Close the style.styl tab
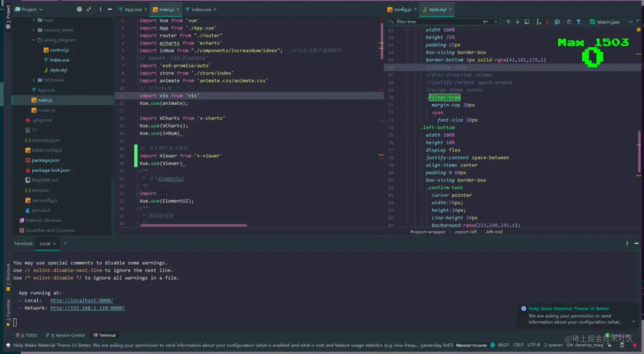The width and height of the screenshot is (644, 354). click(x=450, y=9)
